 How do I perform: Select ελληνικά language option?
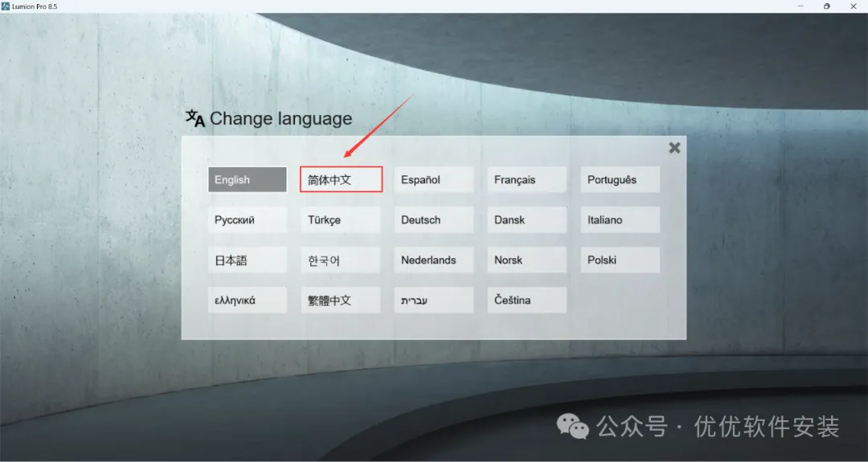[248, 300]
